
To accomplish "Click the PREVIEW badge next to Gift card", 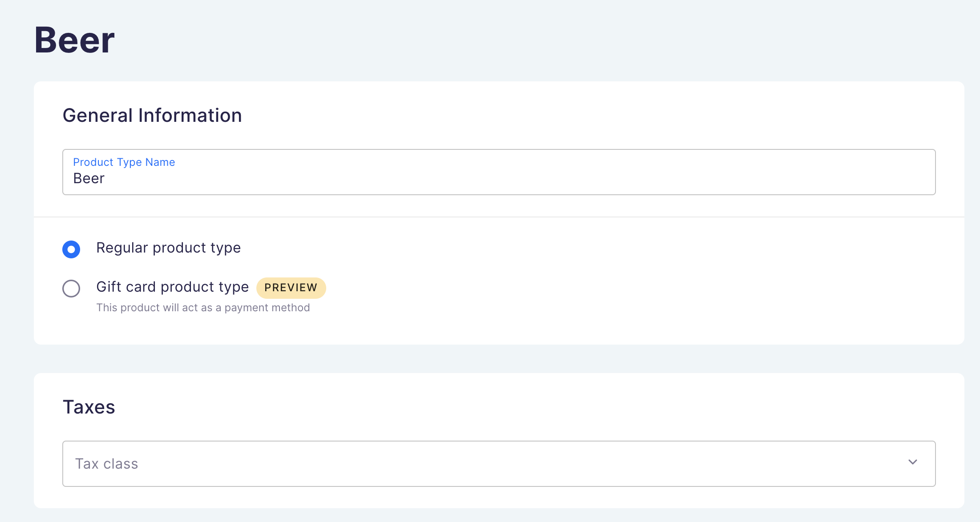I will pos(291,288).
